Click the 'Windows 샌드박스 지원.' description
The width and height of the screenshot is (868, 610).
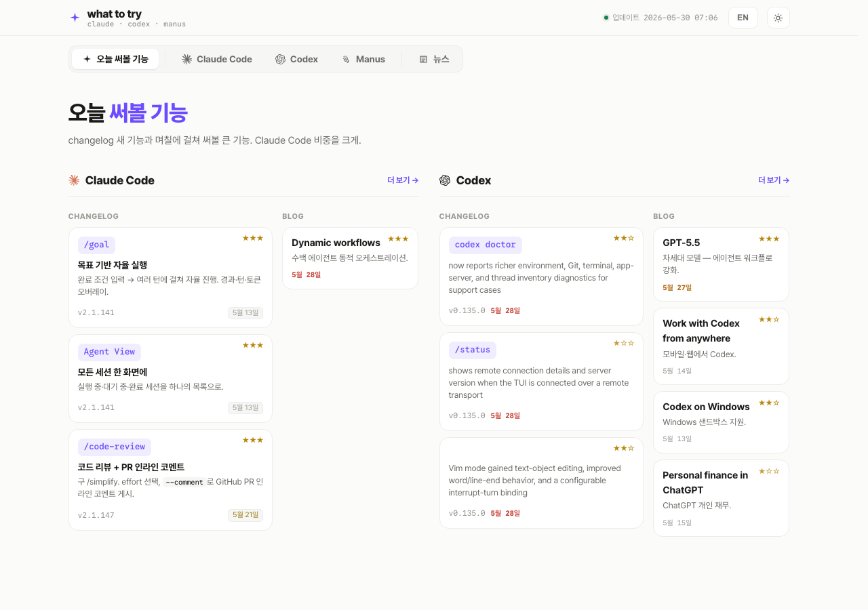704,422
